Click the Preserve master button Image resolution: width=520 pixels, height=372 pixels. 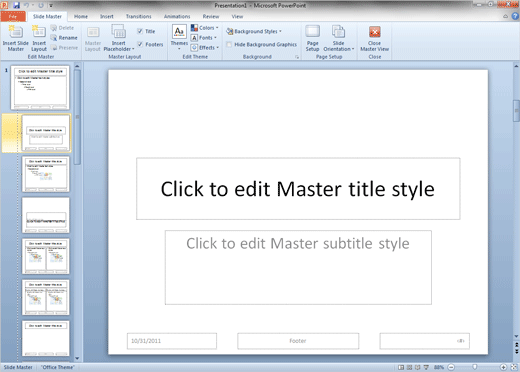tap(64, 48)
